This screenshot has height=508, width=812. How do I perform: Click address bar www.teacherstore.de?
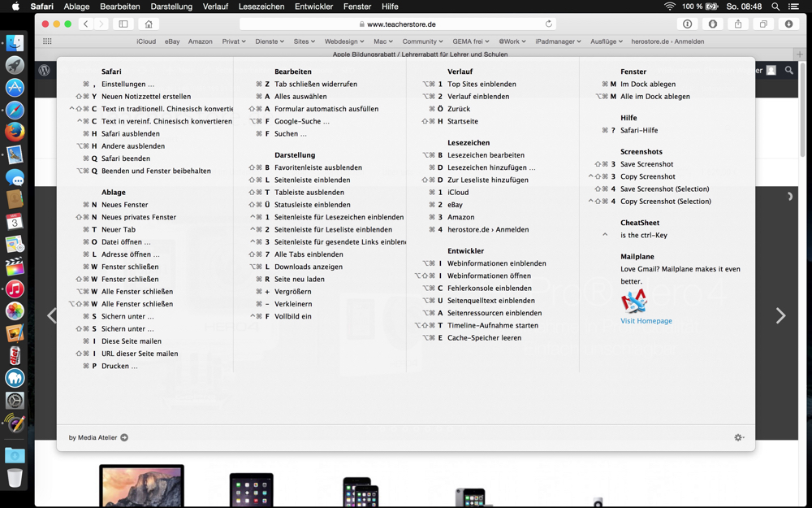[x=398, y=24]
